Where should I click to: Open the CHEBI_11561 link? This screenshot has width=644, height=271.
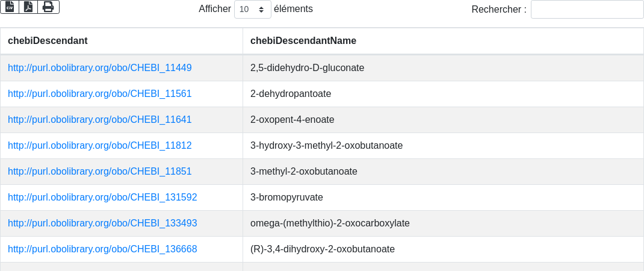(100, 94)
